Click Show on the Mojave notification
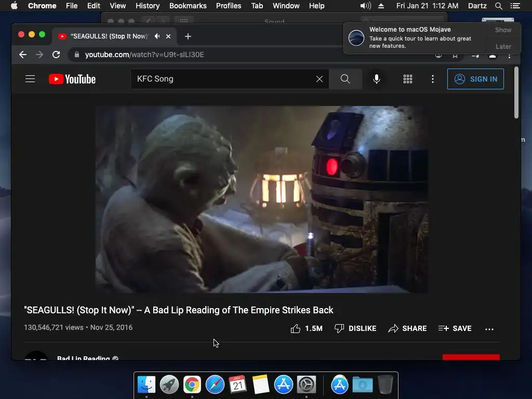The image size is (532, 399). pos(503,30)
